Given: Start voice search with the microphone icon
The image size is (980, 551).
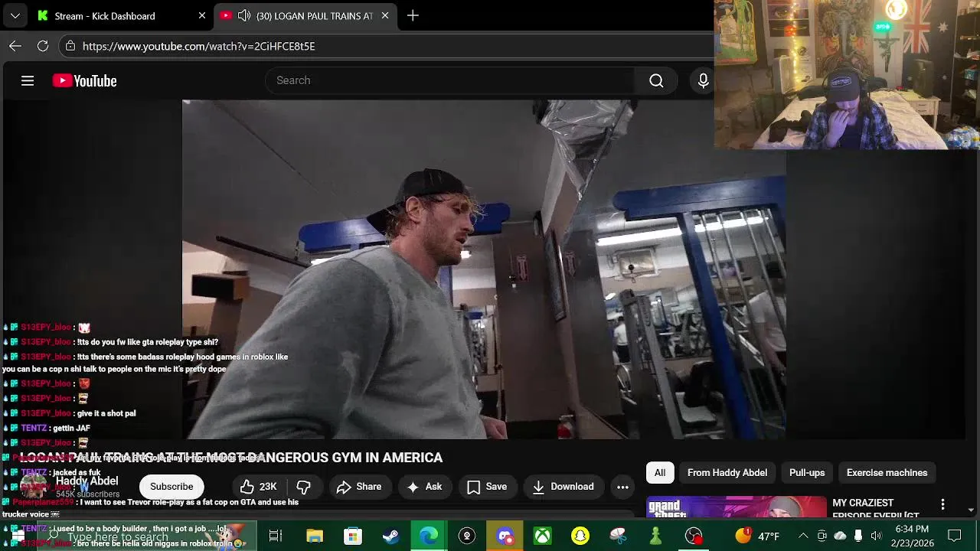Looking at the screenshot, I should [x=703, y=80].
